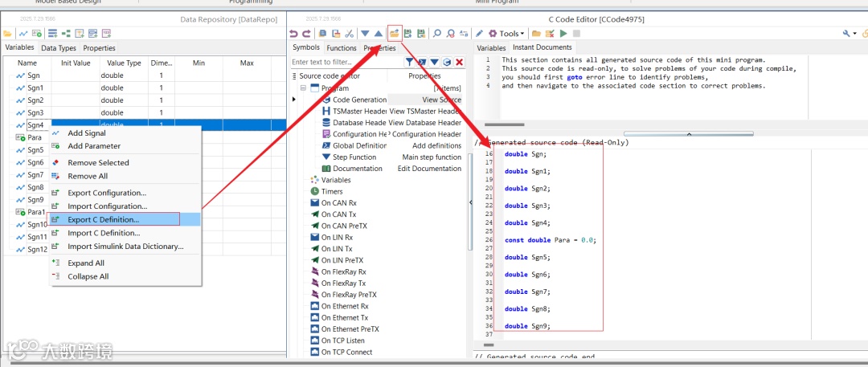Image resolution: width=868 pixels, height=367 pixels.
Task: Select the Sgn2 variable row
Action: (144, 100)
